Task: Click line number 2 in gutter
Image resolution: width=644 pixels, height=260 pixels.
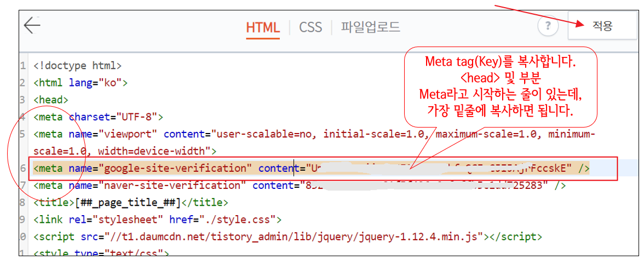Action: [24, 83]
